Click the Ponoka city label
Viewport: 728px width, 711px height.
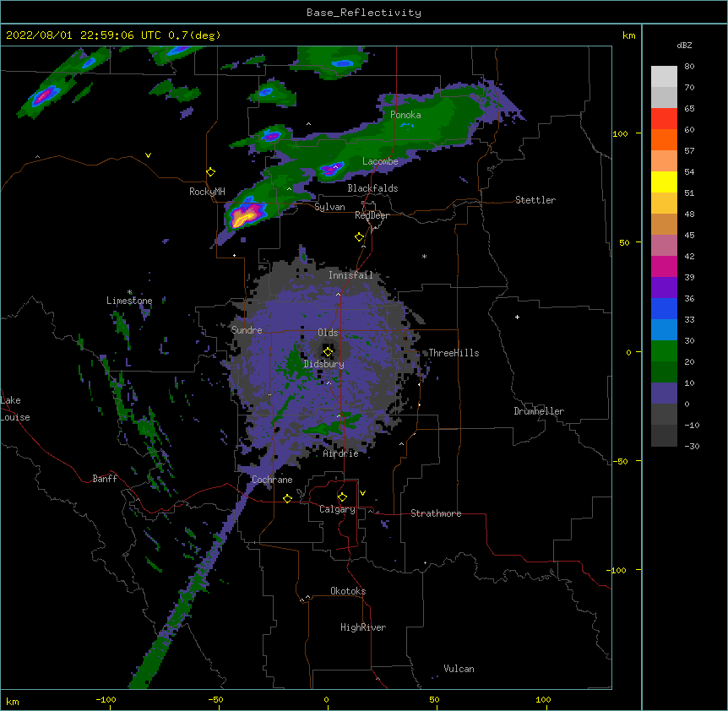click(x=405, y=115)
